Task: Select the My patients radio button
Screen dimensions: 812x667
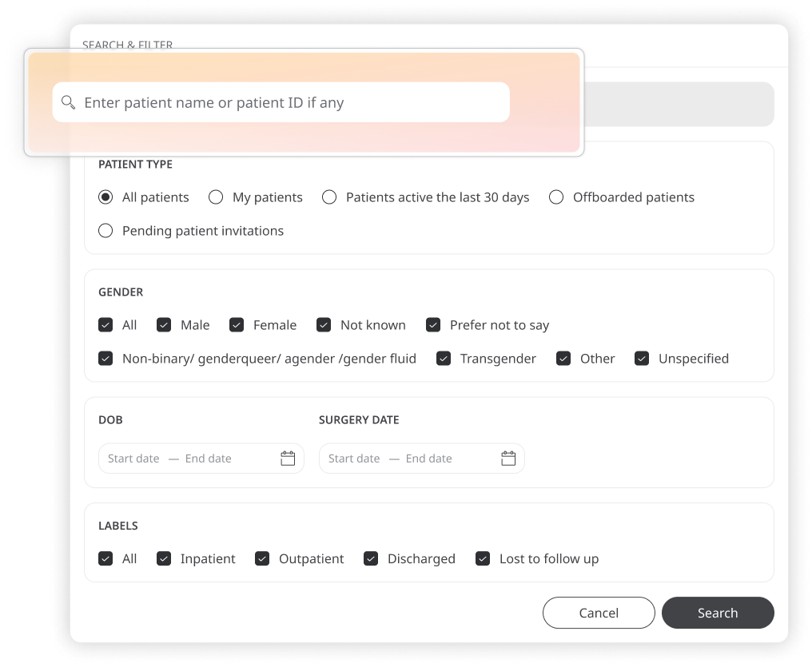Action: coord(216,197)
